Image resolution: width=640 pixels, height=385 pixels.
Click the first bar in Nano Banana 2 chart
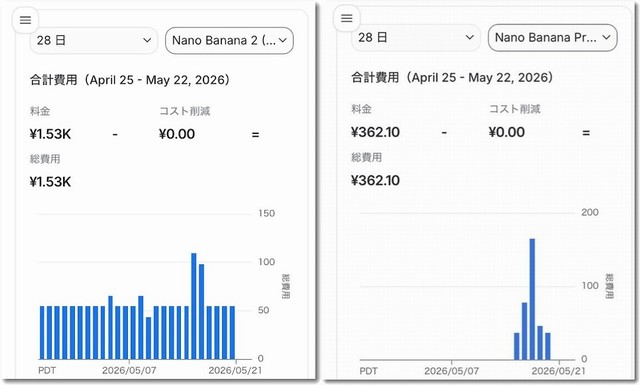click(42, 333)
